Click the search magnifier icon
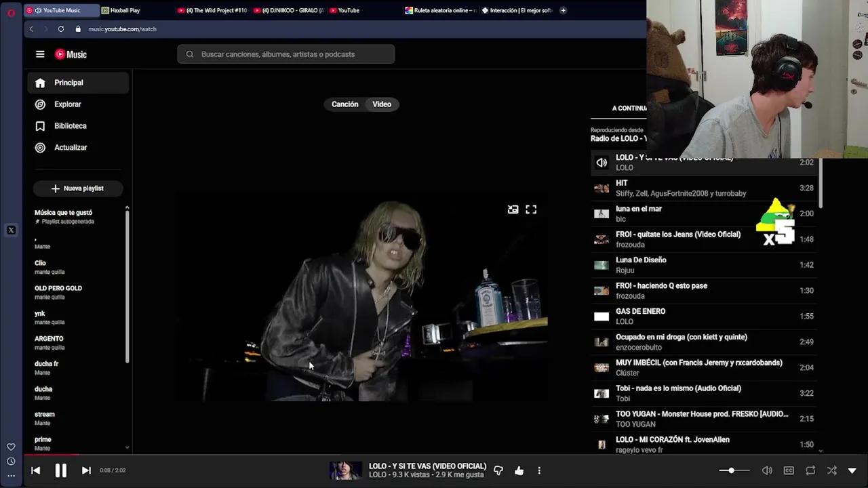The width and height of the screenshot is (868, 488). pos(190,54)
